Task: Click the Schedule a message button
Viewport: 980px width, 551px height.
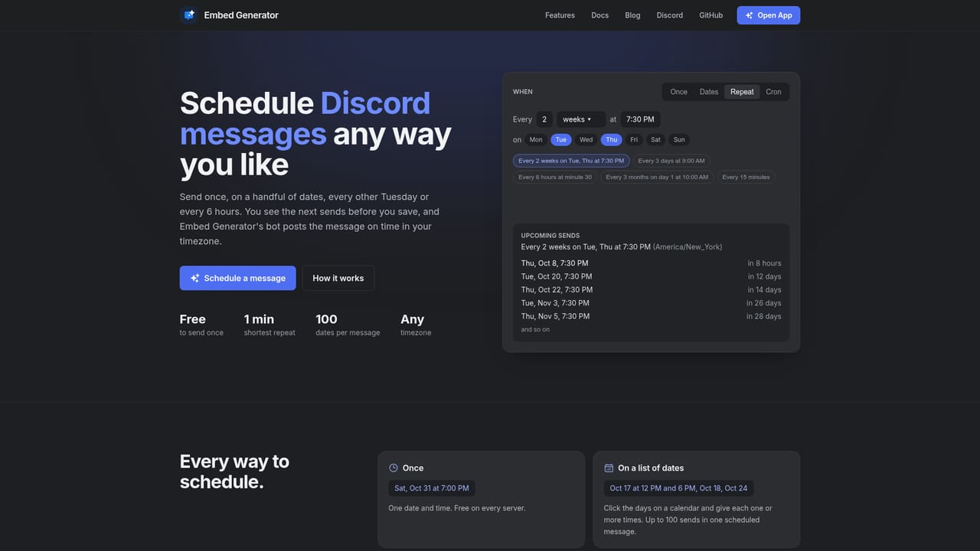Action: click(238, 279)
